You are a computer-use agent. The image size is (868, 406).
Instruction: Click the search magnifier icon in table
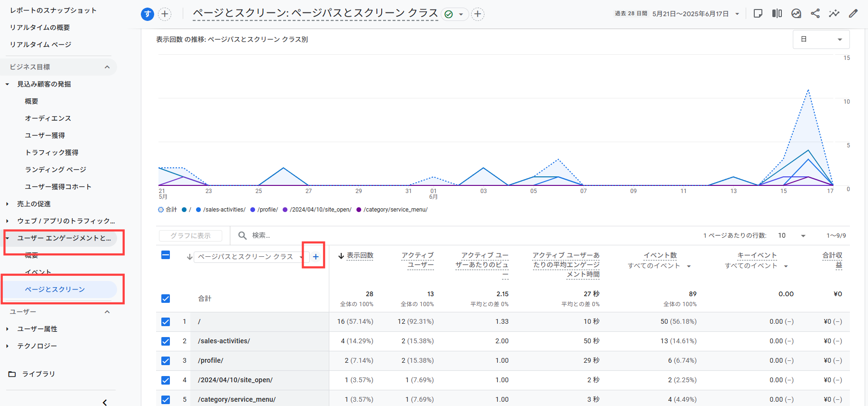(x=242, y=235)
